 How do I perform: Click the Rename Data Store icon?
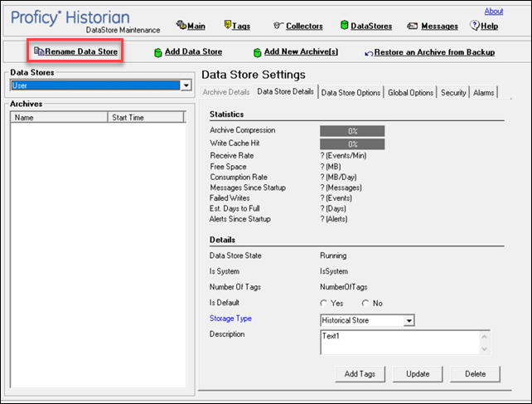(39, 51)
